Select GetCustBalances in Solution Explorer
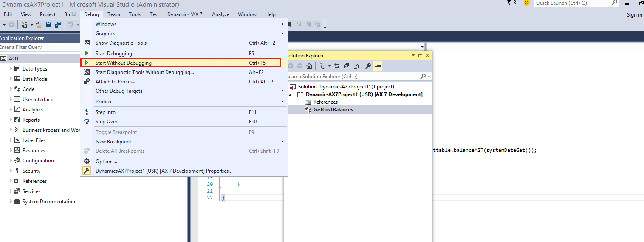Viewport: 644px width, 242px height. tap(333, 110)
